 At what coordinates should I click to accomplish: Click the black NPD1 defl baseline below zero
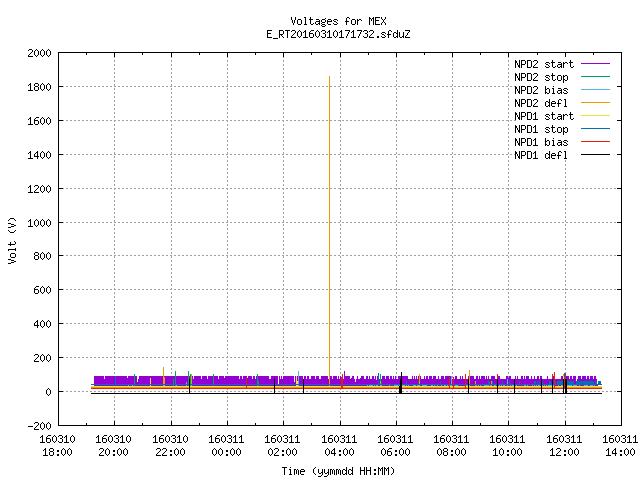[x=346, y=393]
